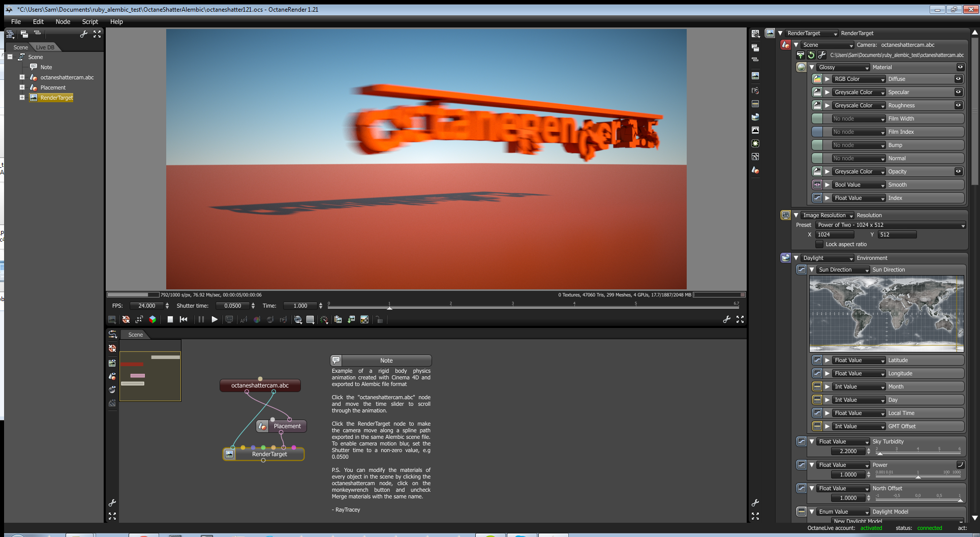Click the lifebuoy icon in render toolbar
Viewport: 980px width, 537px height.
pyautogui.click(x=126, y=319)
